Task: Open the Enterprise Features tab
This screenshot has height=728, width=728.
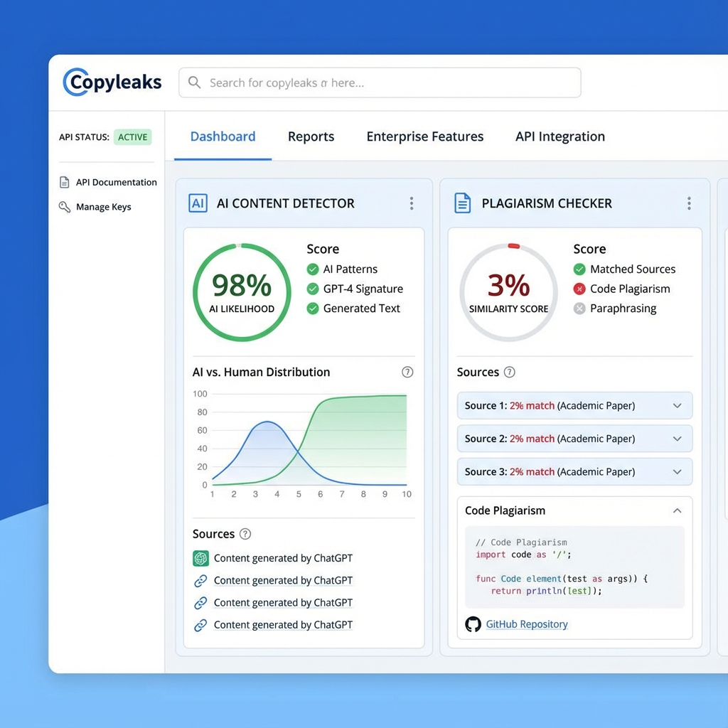Action: click(425, 136)
